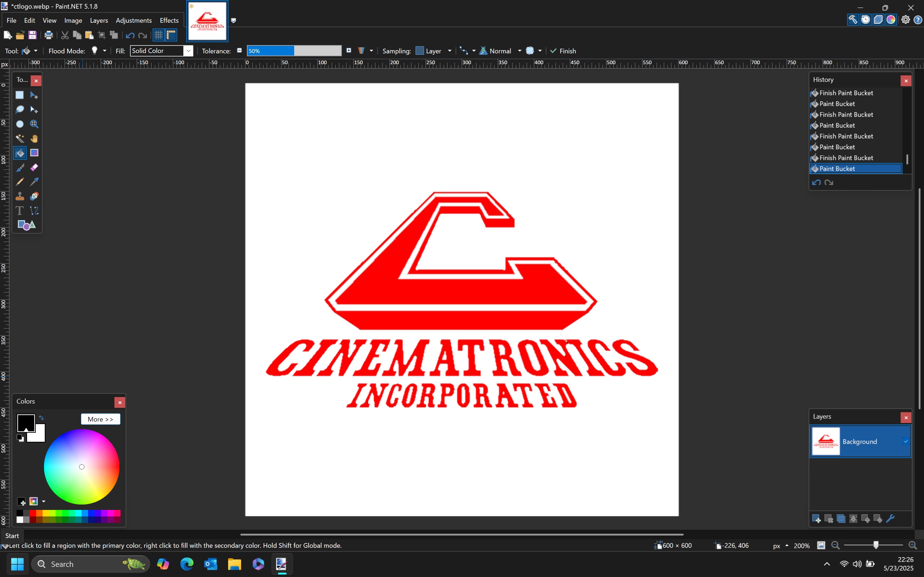Click the Finish button
This screenshot has height=577, width=924.
click(x=563, y=51)
